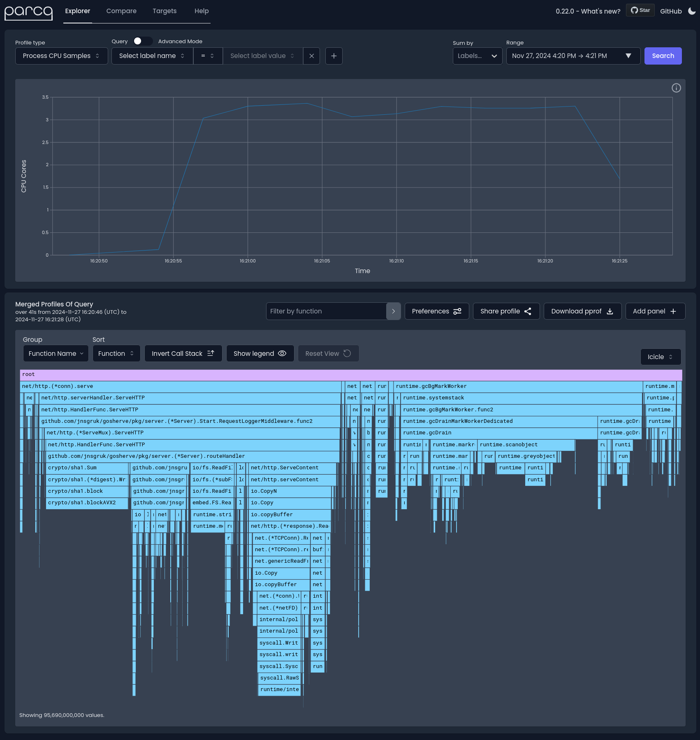The width and height of the screenshot is (700, 740).
Task: Toggle Invert Call Stack
Action: [x=183, y=354]
